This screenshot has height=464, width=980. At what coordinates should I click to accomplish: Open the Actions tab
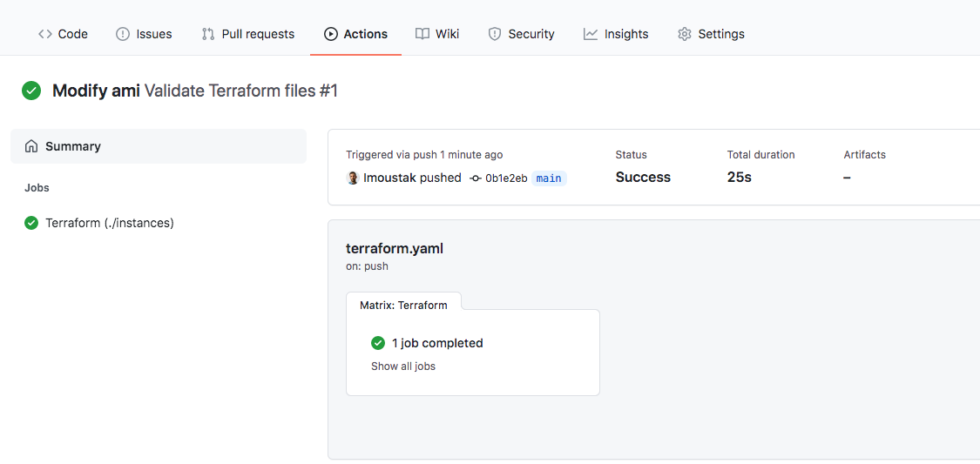(355, 34)
